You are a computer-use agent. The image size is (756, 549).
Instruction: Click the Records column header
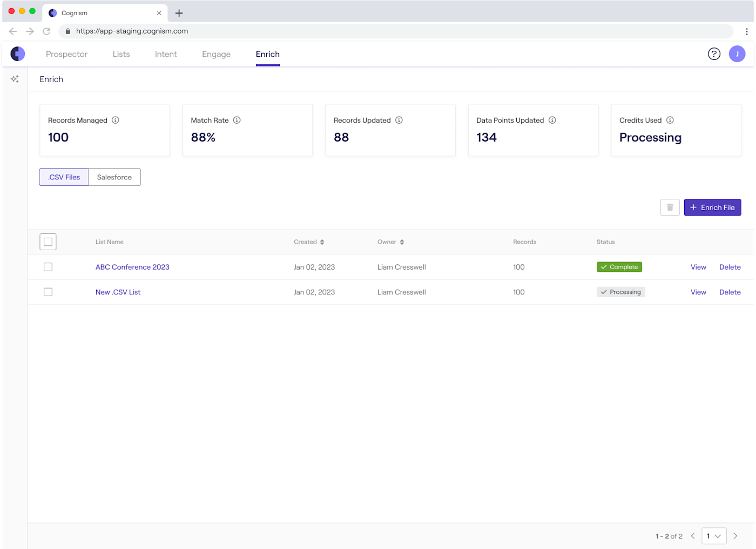524,242
